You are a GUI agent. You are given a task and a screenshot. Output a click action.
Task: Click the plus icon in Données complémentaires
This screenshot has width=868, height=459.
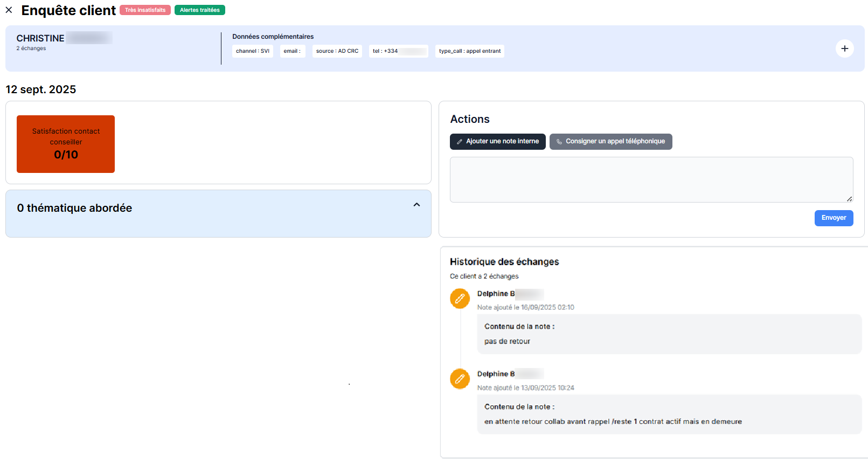(844, 48)
